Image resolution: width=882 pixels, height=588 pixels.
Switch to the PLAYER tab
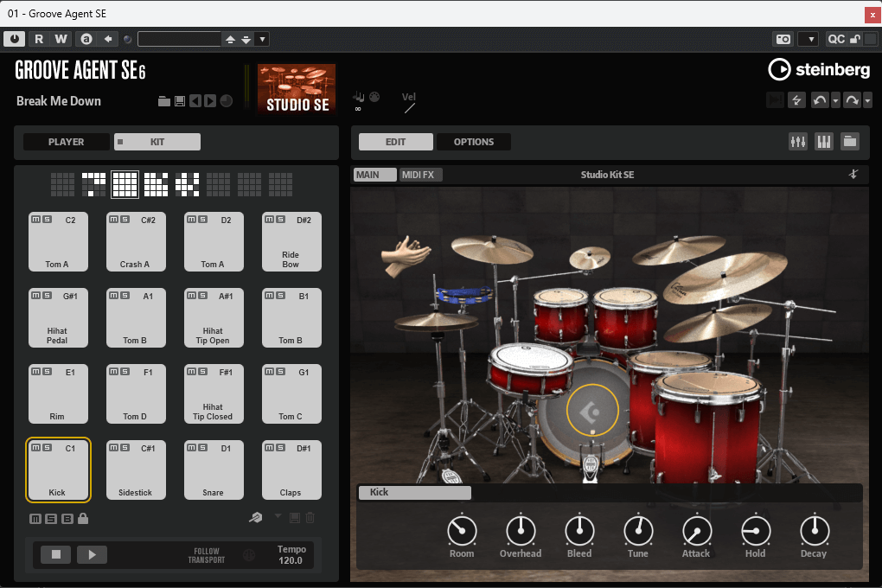click(67, 142)
